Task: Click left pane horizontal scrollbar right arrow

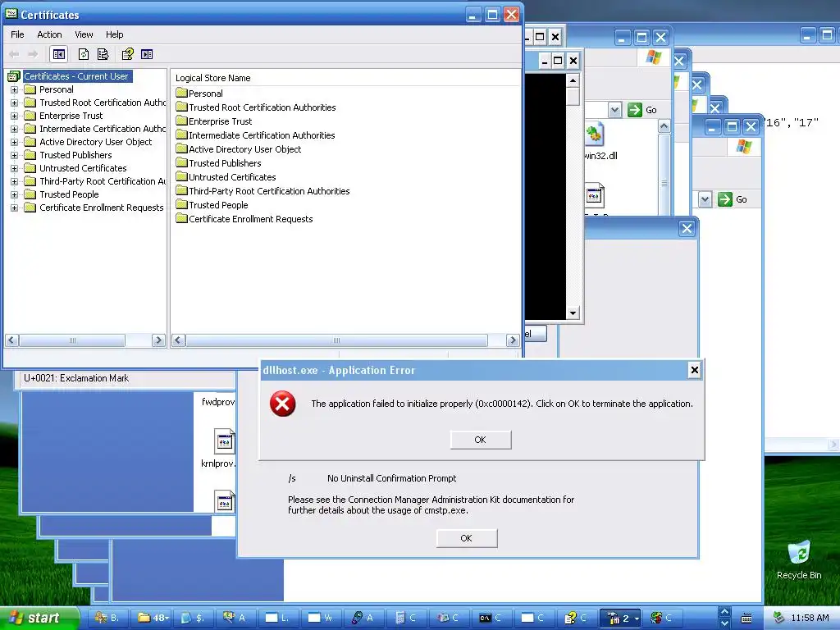Action: pyautogui.click(x=158, y=340)
